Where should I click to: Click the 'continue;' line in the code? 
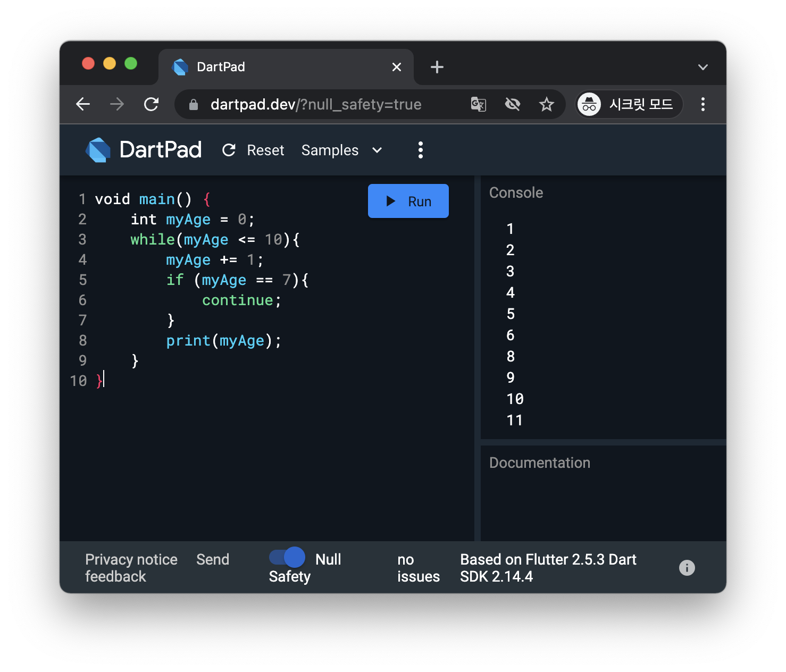click(x=241, y=300)
